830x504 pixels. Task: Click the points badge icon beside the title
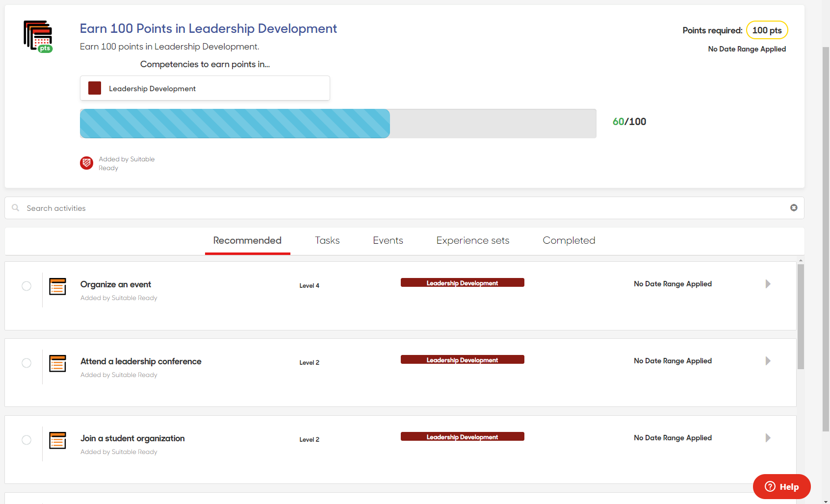click(38, 37)
